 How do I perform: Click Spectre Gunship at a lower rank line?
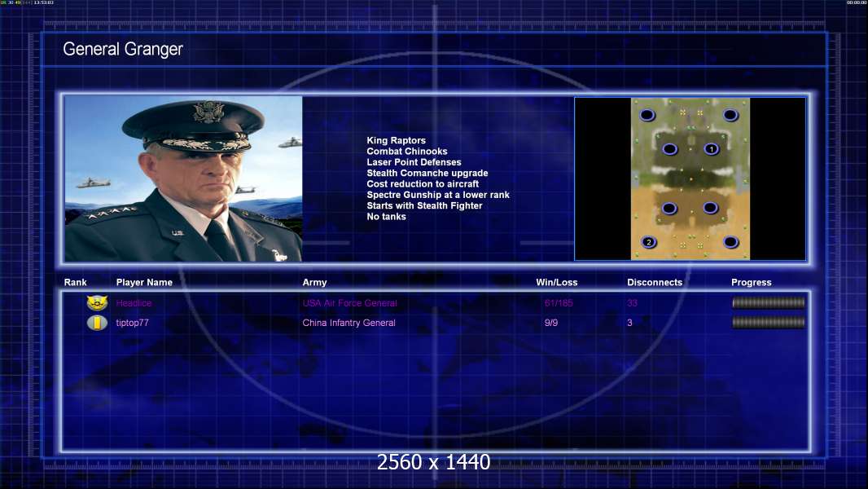pyautogui.click(x=438, y=195)
